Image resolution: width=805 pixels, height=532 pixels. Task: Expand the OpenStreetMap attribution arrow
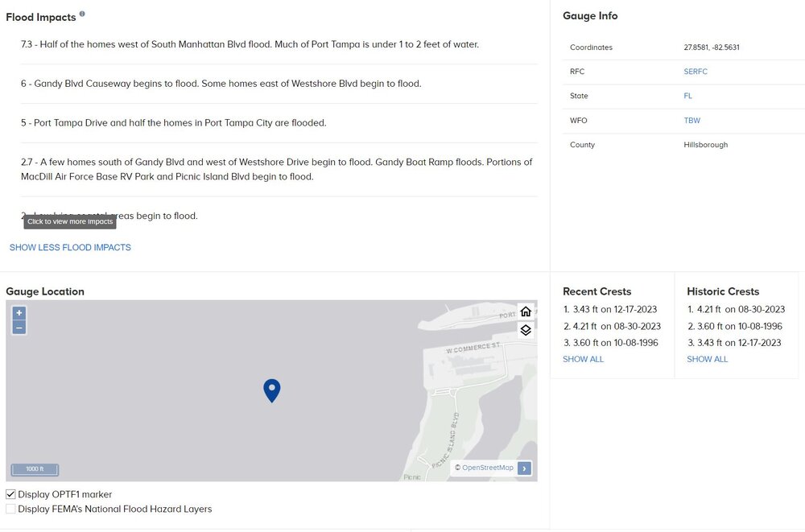pos(524,468)
